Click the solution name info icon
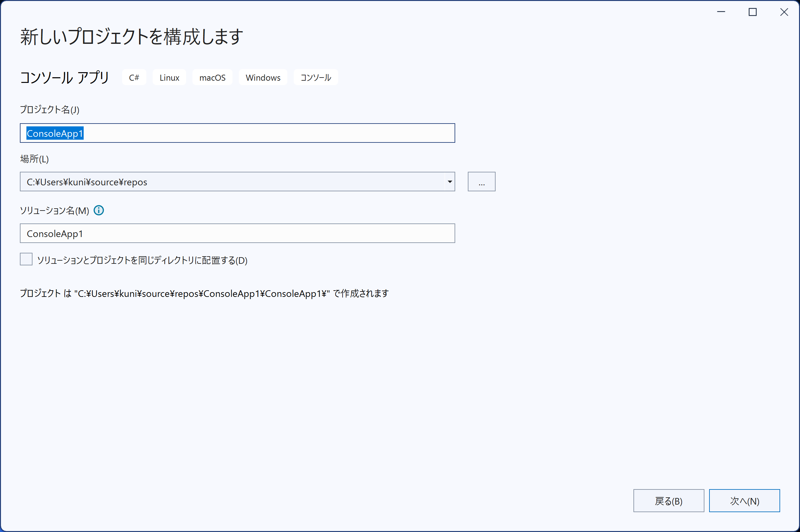Viewport: 800px width, 532px height. pos(99,210)
